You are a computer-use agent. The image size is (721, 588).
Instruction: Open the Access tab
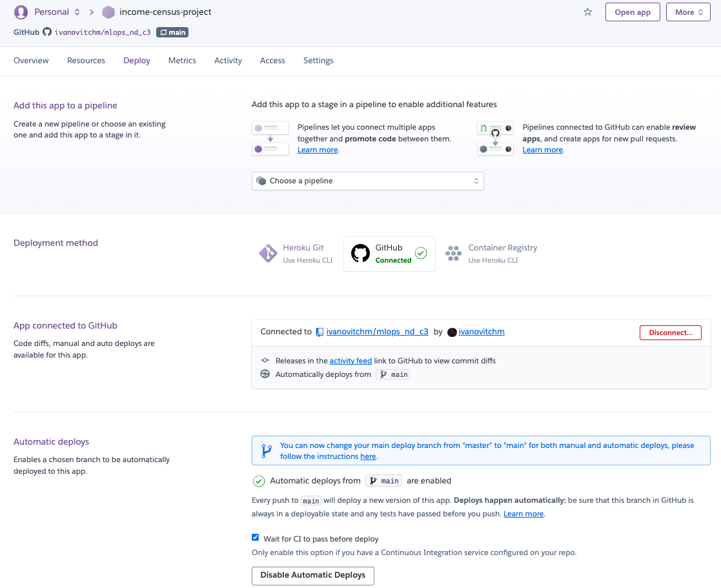coord(272,60)
